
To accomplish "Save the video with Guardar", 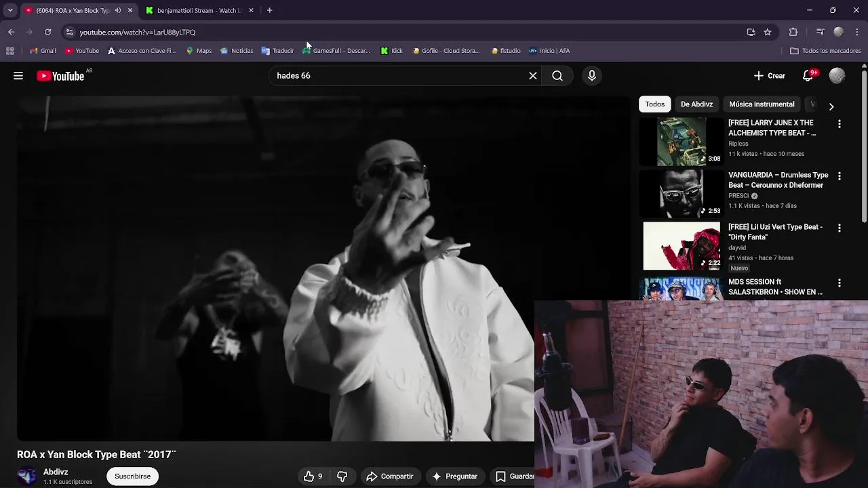I will [x=514, y=476].
